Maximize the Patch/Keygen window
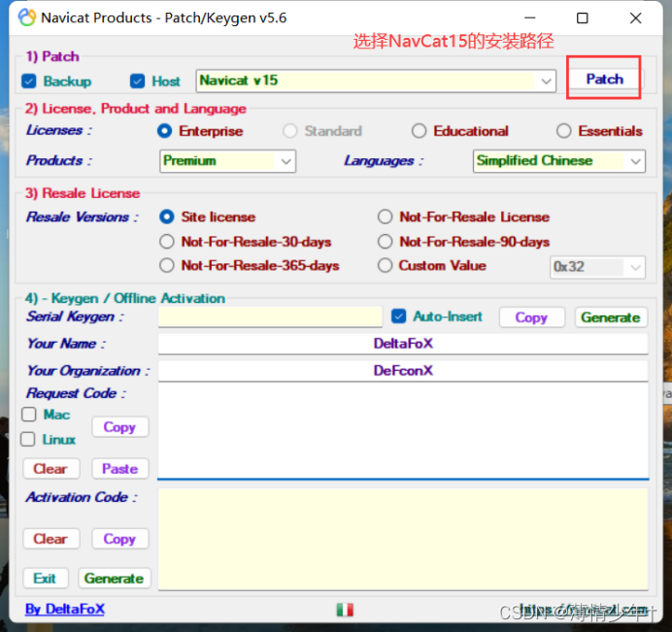This screenshot has width=672, height=632. 582,18
